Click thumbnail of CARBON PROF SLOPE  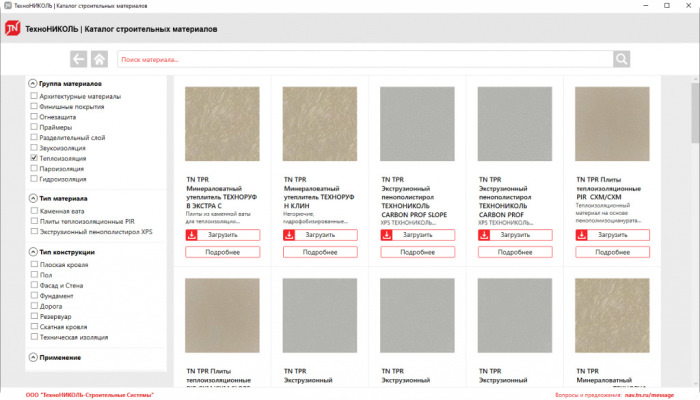[x=417, y=124]
